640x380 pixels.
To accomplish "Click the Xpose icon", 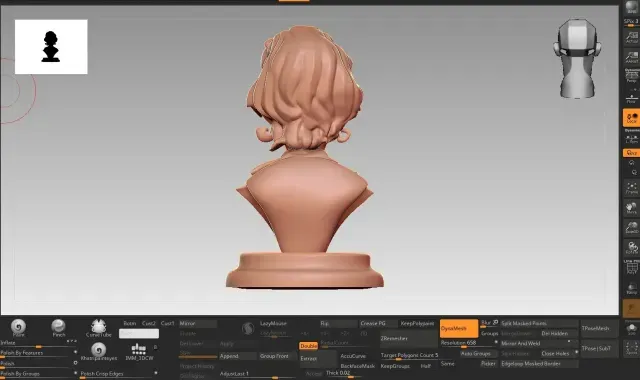I will click(x=631, y=349).
